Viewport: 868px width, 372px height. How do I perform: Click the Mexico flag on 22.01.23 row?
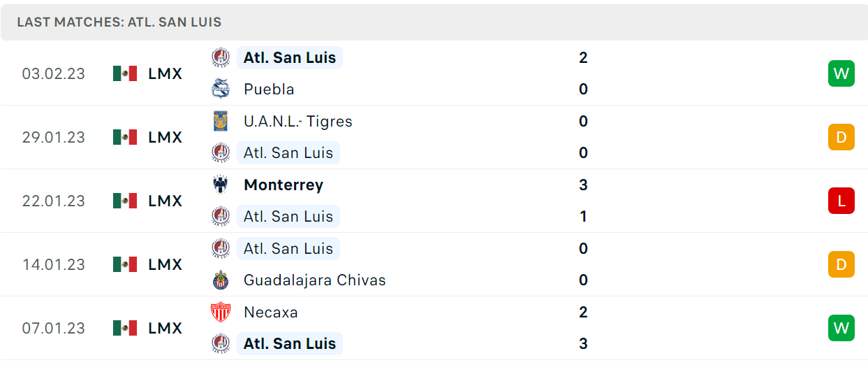click(125, 201)
